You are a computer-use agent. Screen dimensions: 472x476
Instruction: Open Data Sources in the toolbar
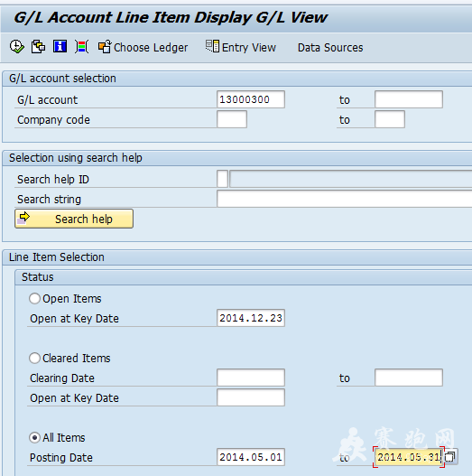[330, 48]
